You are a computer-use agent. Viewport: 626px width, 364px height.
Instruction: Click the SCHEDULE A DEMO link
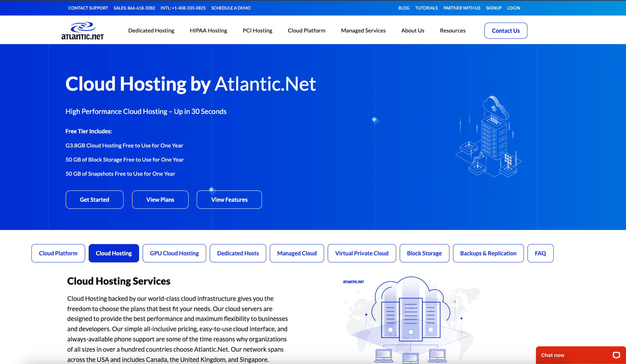pos(231,8)
